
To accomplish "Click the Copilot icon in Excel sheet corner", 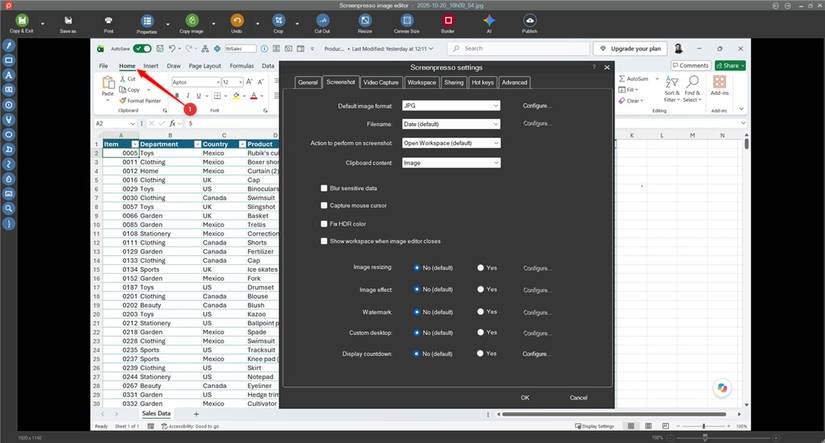I will click(722, 388).
